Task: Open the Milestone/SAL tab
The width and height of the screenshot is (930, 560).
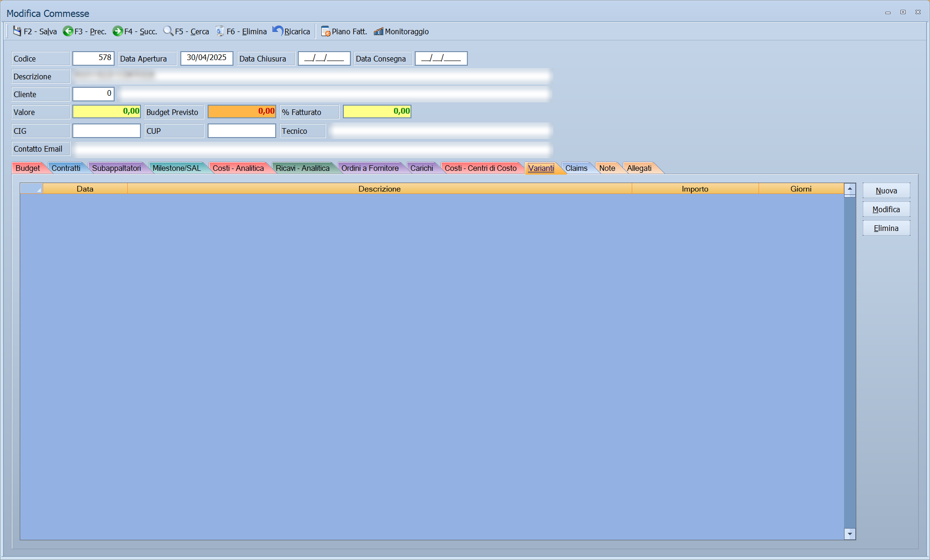Action: pos(177,168)
